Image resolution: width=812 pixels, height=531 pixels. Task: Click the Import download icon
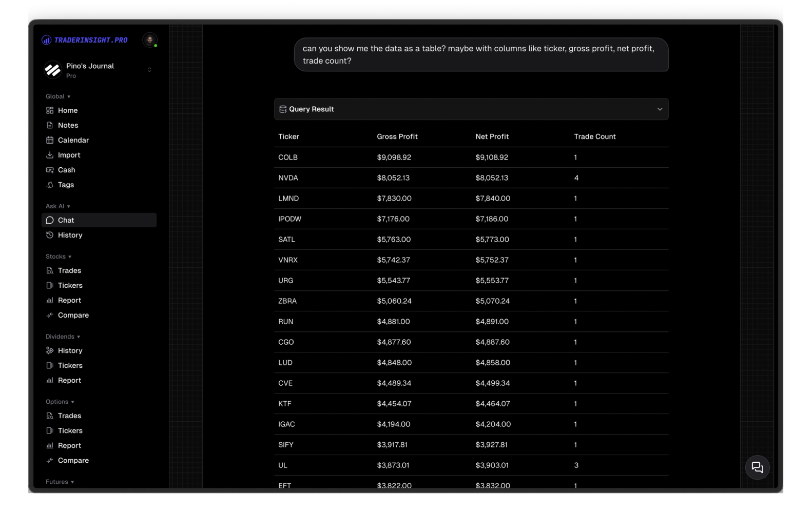(x=50, y=155)
